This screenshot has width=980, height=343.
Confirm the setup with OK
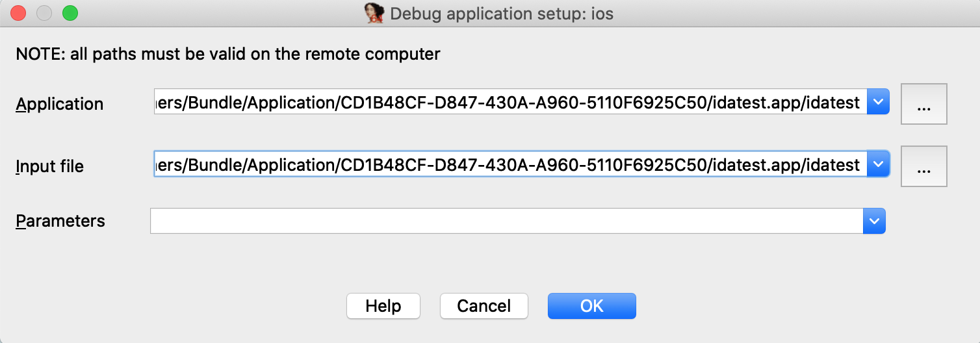pyautogui.click(x=591, y=306)
